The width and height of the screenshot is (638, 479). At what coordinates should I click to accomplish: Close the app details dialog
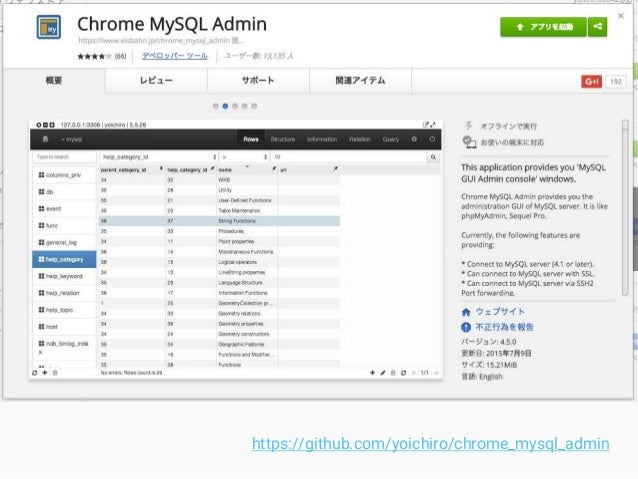621,16
